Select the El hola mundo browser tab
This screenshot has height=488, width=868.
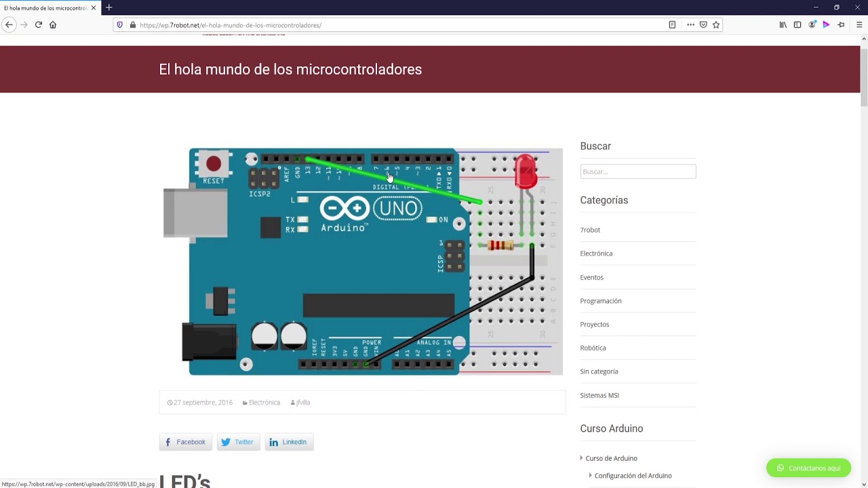click(49, 7)
